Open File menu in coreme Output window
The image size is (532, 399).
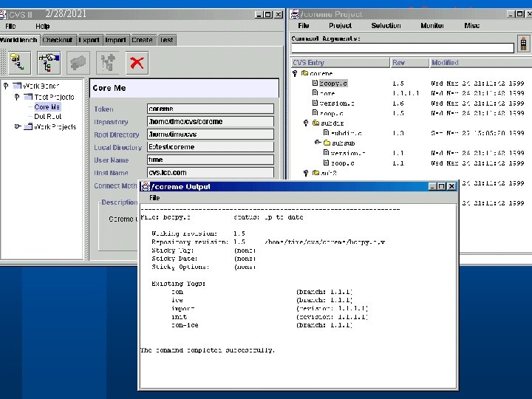click(154, 198)
